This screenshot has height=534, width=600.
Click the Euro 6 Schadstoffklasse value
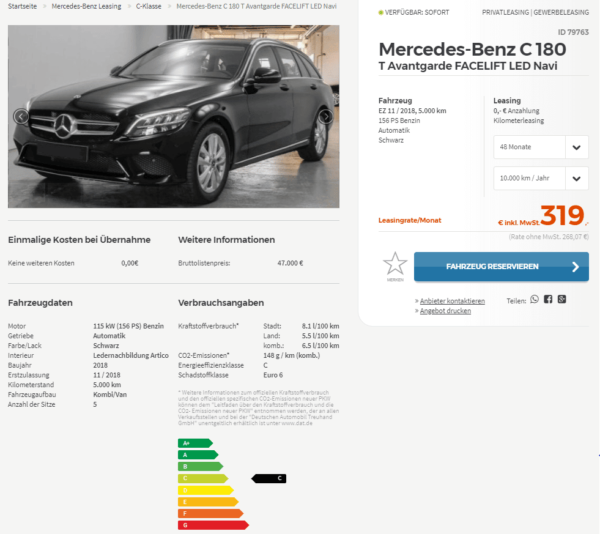(273, 375)
